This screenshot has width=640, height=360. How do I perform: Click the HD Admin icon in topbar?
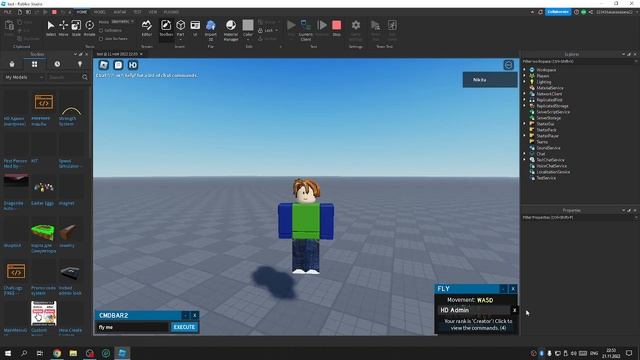pos(133,65)
